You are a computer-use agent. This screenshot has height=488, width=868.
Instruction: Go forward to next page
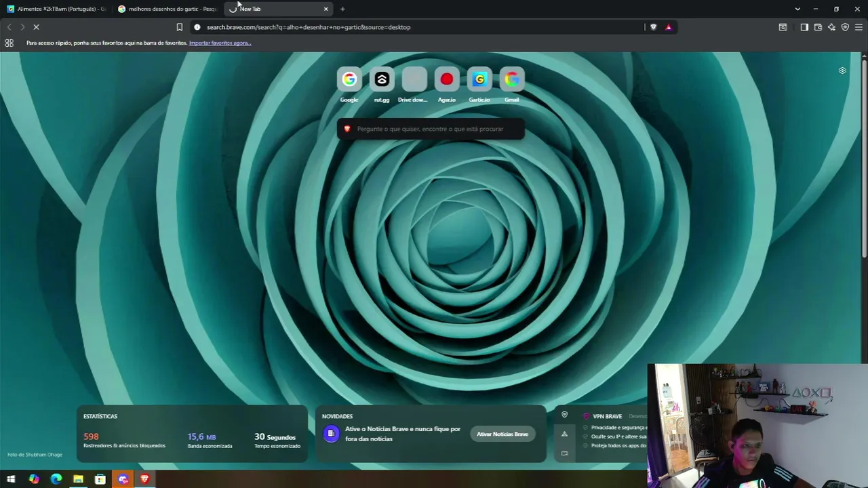click(x=22, y=27)
